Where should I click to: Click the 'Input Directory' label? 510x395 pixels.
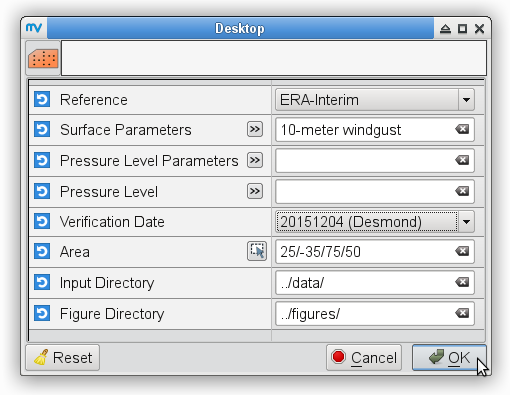click(x=107, y=283)
